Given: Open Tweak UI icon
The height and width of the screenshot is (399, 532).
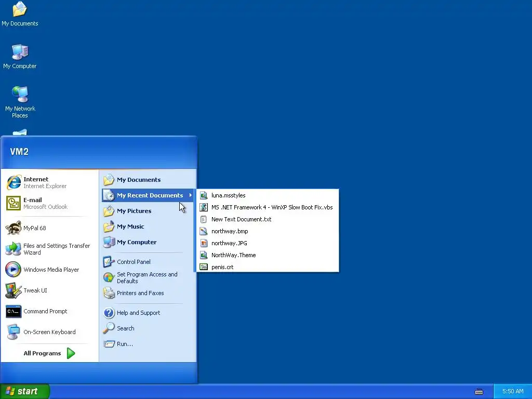Looking at the screenshot, I should [x=14, y=290].
